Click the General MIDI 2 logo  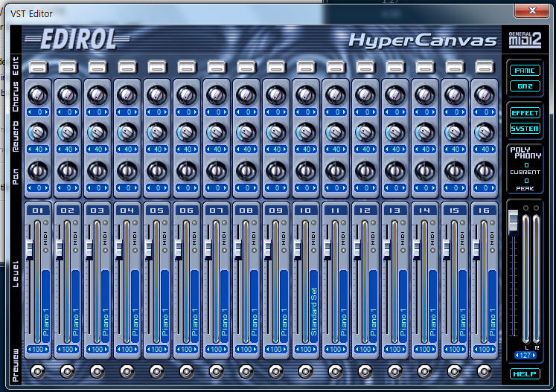point(525,39)
